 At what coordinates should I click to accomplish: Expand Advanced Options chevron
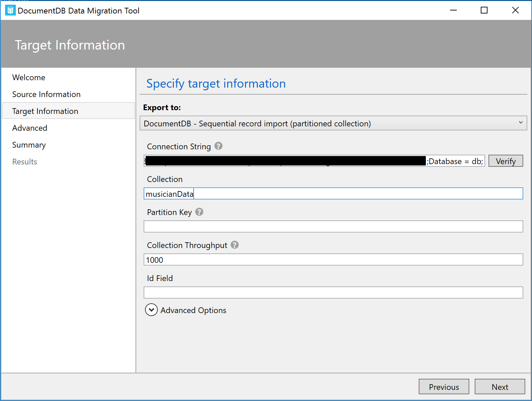[151, 310]
